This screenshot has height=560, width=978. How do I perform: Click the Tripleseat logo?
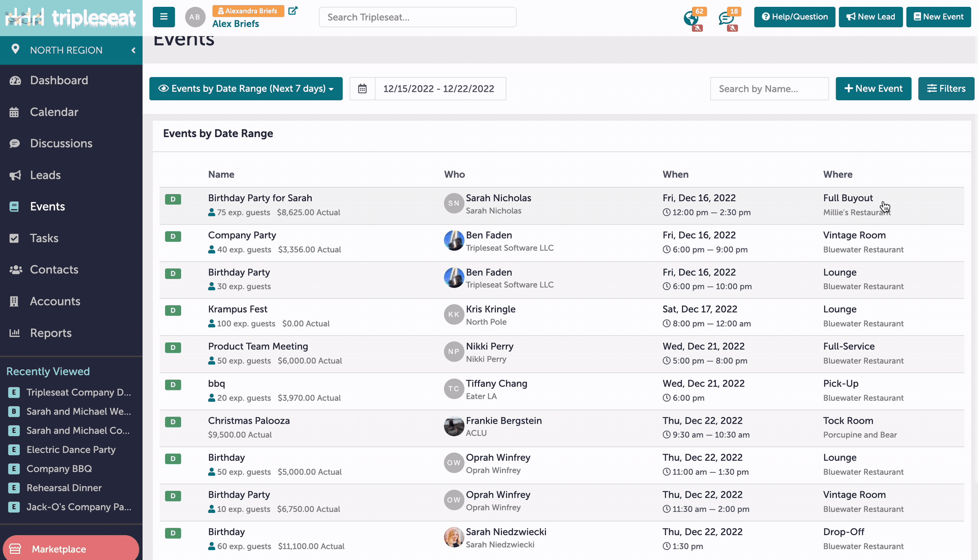[71, 17]
